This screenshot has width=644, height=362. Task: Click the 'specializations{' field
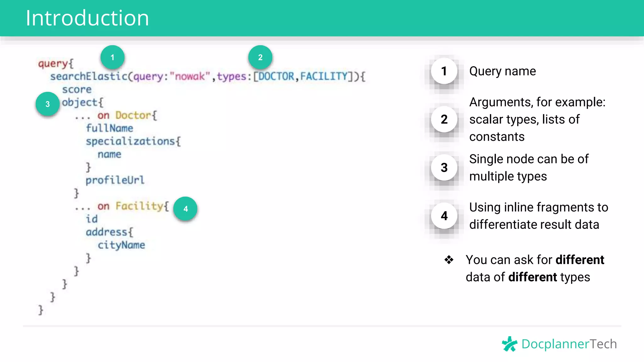(x=133, y=141)
